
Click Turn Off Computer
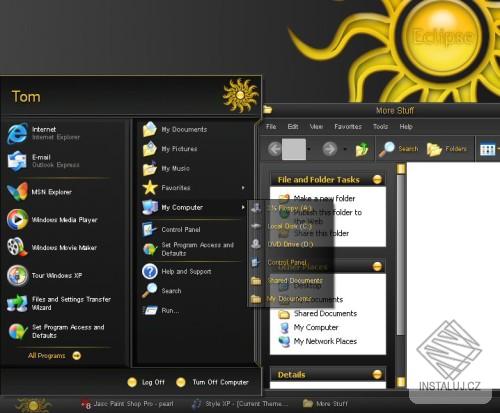click(213, 382)
